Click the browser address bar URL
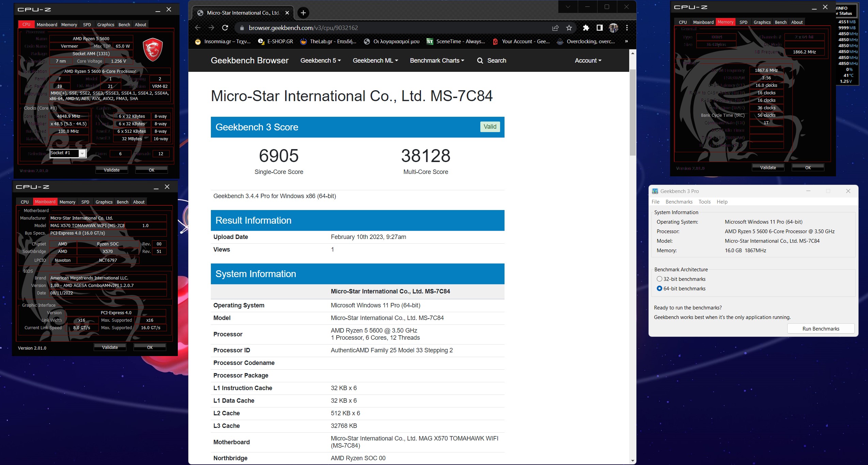 coord(303,28)
